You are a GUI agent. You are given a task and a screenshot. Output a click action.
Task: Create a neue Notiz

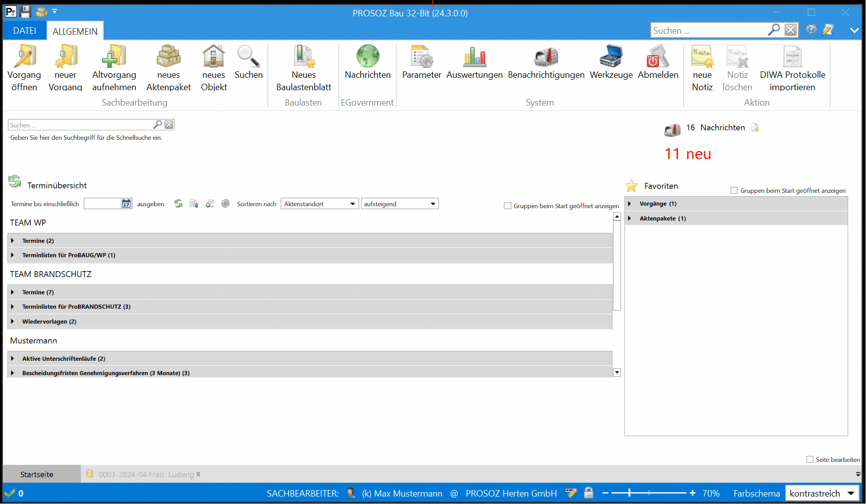click(702, 68)
